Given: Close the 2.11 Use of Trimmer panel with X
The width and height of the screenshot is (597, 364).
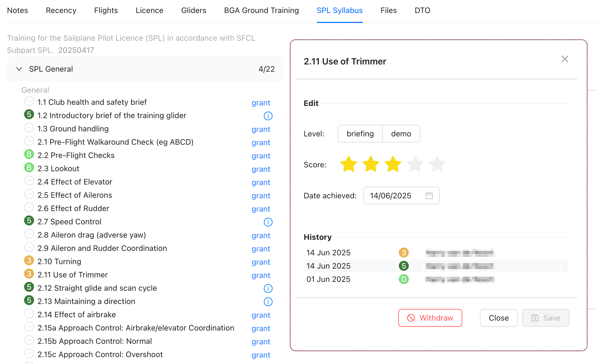Looking at the screenshot, I should tap(565, 59).
